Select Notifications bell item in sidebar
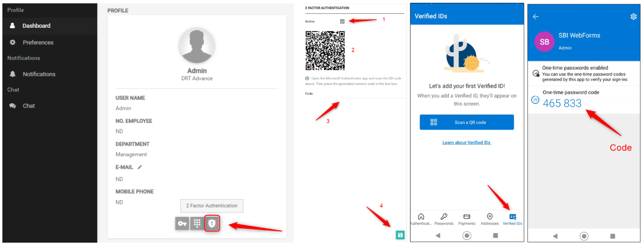This screenshot has width=644, height=246. (x=39, y=74)
